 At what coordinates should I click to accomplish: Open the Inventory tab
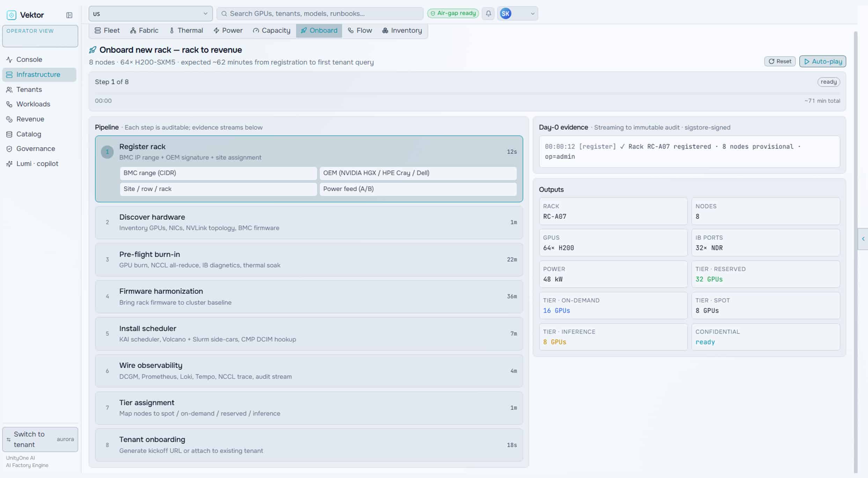402,31
